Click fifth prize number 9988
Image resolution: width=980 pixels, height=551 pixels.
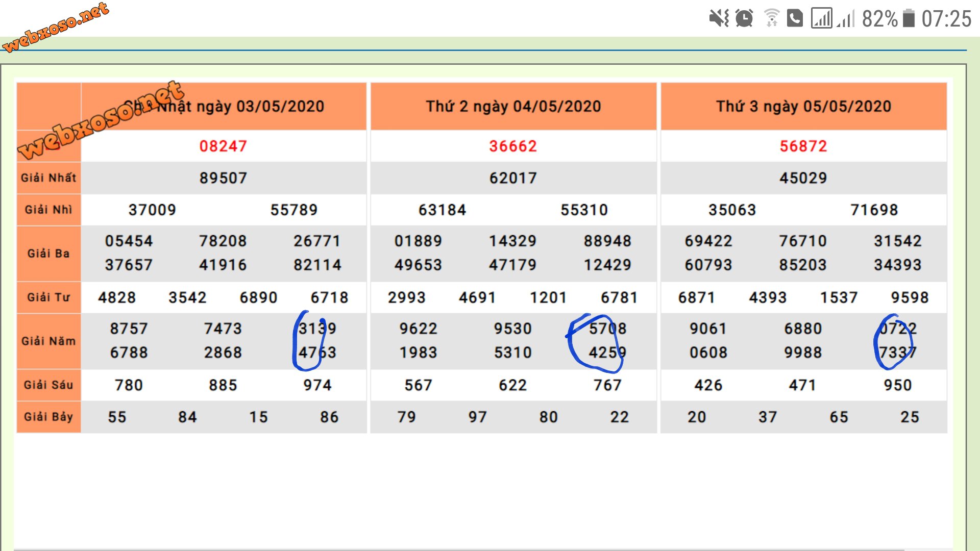coord(803,353)
